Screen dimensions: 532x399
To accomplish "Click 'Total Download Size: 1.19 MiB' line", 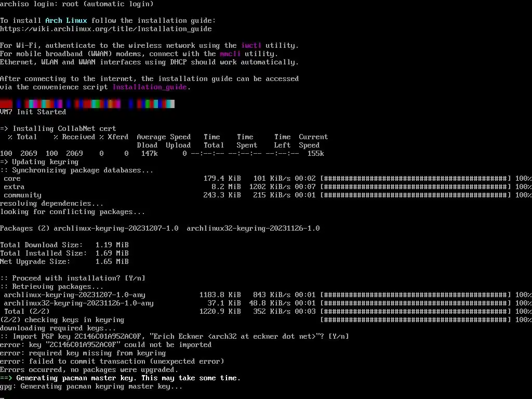I will 64,245.
